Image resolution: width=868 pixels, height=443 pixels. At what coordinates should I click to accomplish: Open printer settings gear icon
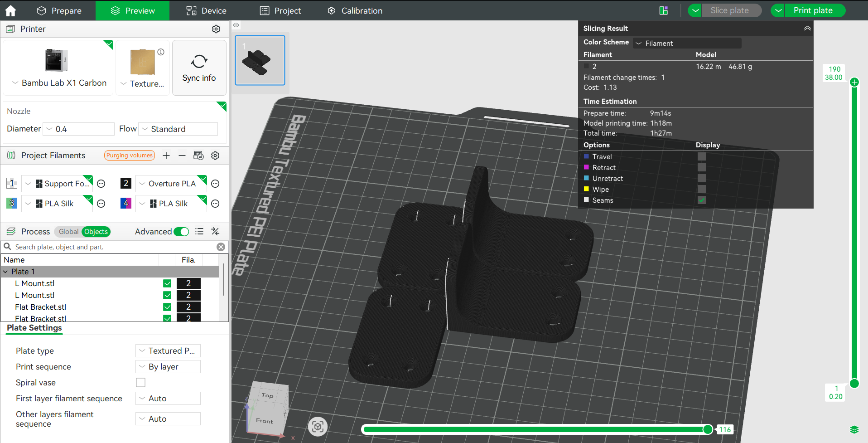coord(216,29)
